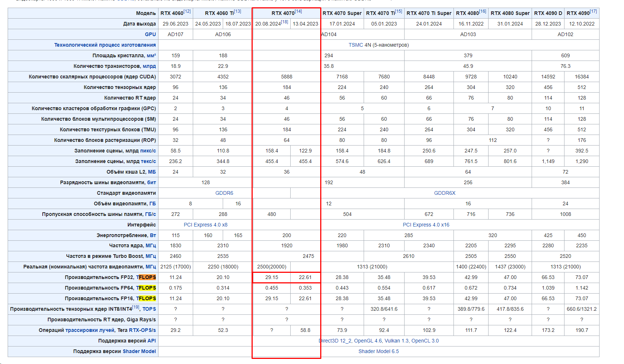Click the 5888 CUDA cores value

click(x=287, y=77)
